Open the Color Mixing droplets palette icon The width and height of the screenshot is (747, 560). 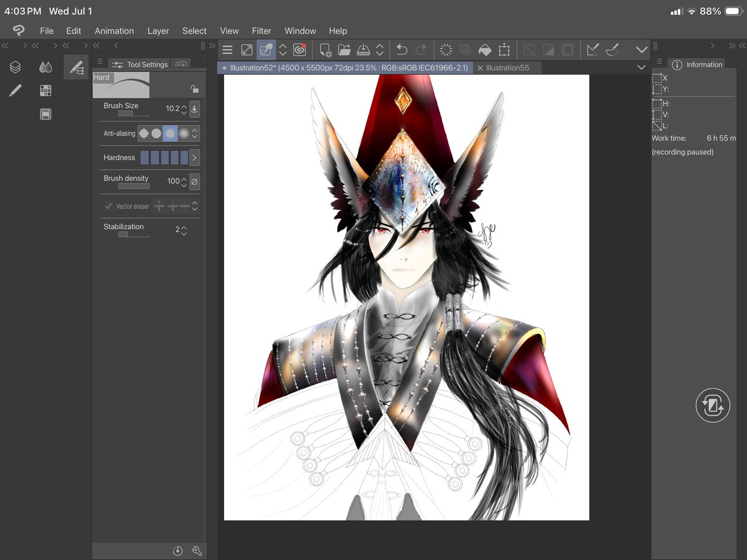[x=45, y=67]
